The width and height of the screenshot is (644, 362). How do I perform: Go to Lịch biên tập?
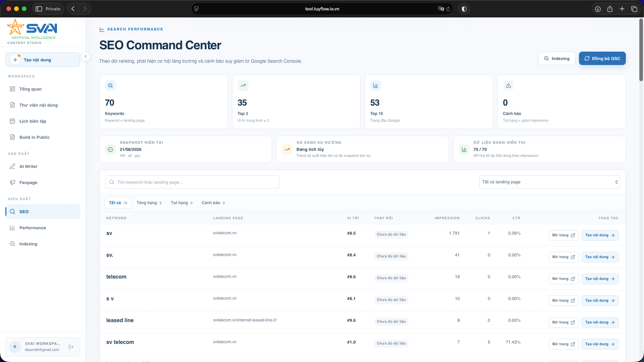click(43, 121)
